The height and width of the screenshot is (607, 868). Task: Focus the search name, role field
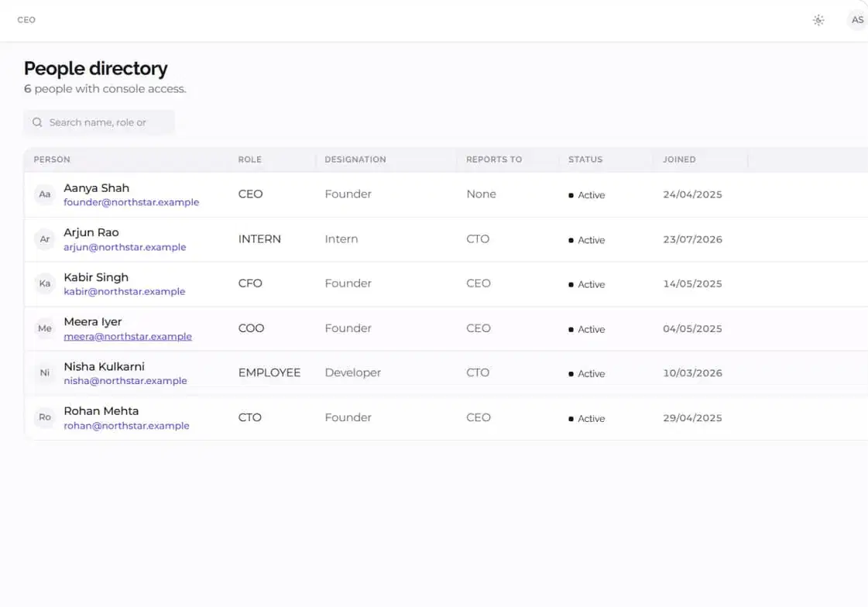click(99, 122)
